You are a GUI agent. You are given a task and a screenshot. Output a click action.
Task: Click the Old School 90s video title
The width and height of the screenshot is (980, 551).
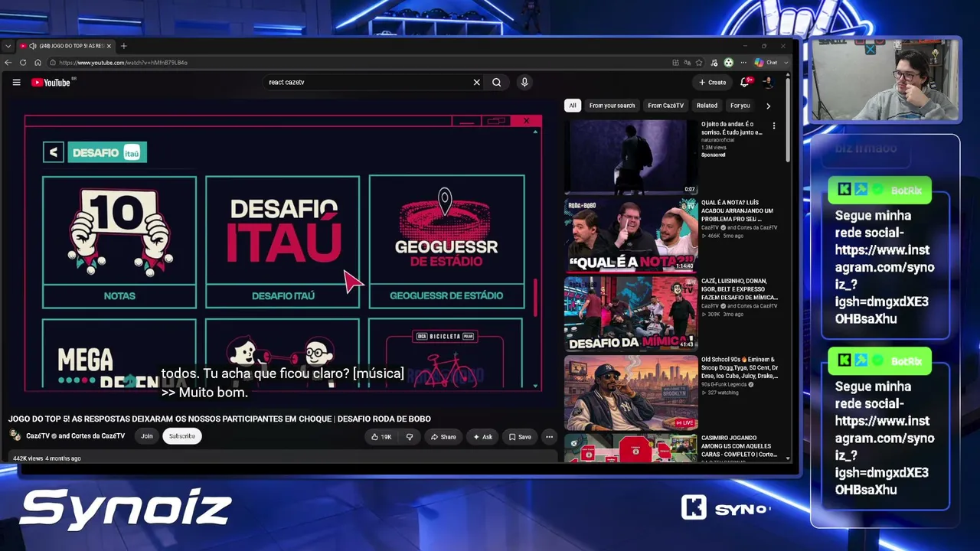click(x=740, y=367)
